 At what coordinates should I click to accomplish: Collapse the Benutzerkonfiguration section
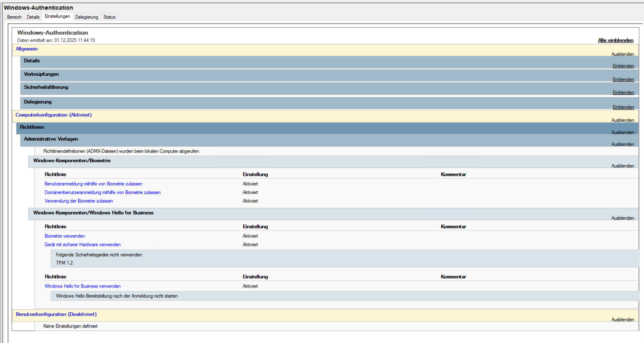point(622,320)
